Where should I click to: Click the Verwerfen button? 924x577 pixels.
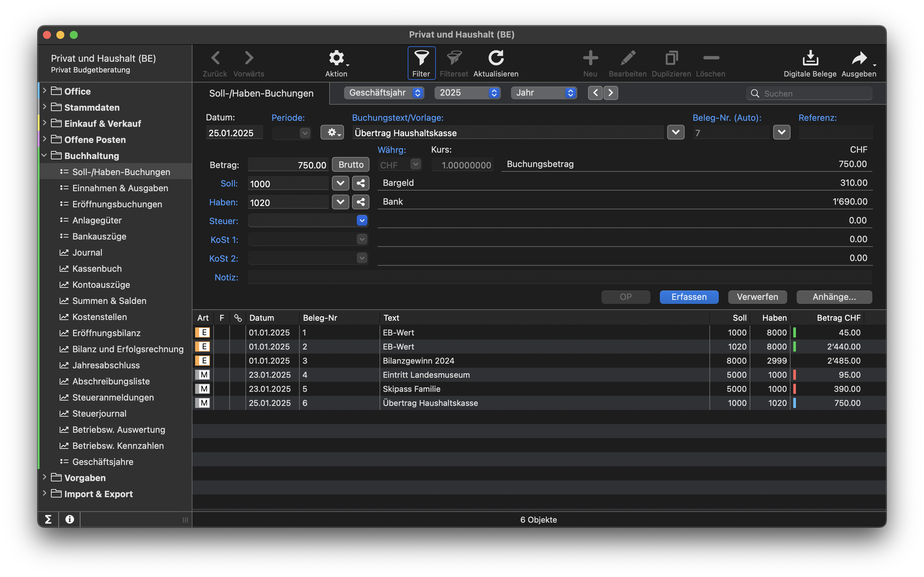757,297
